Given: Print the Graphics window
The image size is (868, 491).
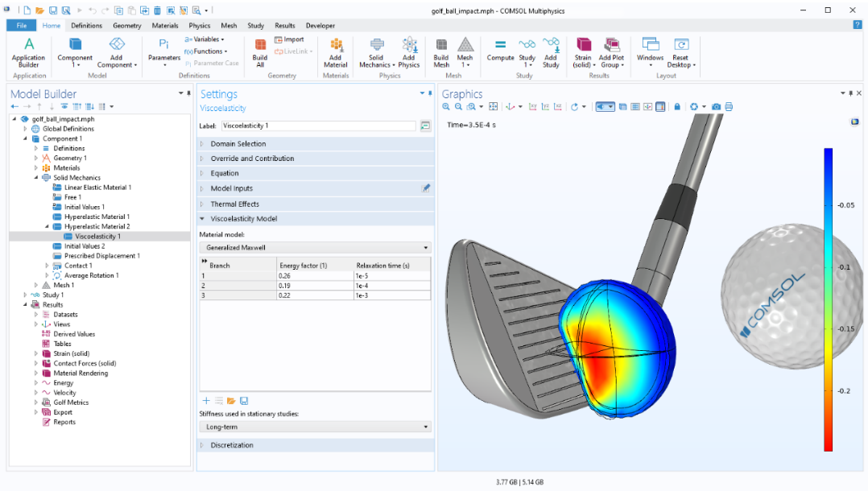Looking at the screenshot, I should (729, 107).
